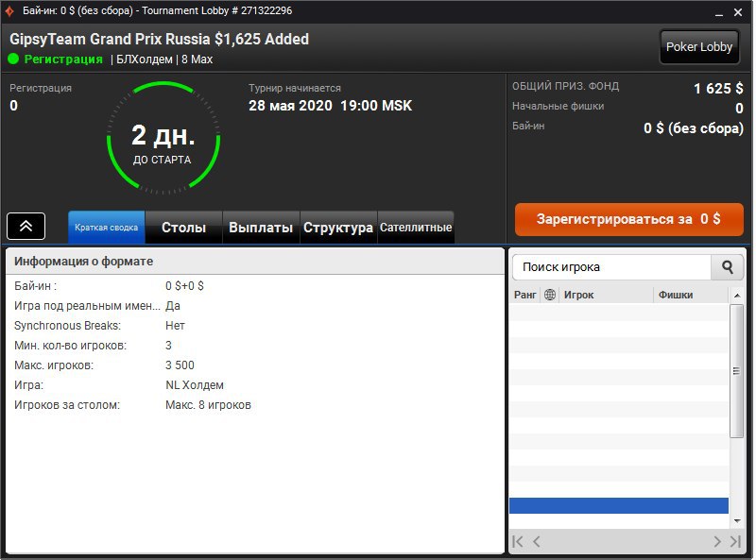Viewport: 756px width, 560px height.
Task: Click the Турнир начинается label
Action: (x=295, y=88)
